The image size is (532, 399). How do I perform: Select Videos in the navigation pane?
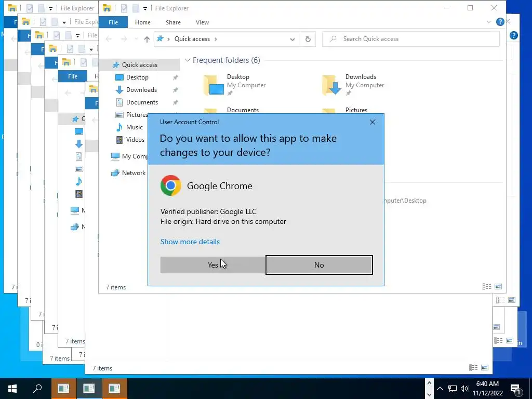135,140
